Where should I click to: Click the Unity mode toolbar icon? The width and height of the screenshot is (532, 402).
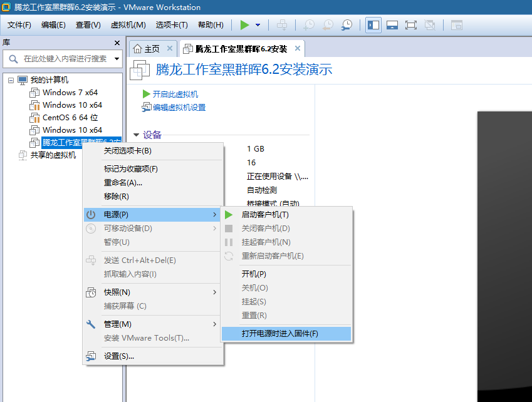[431, 25]
